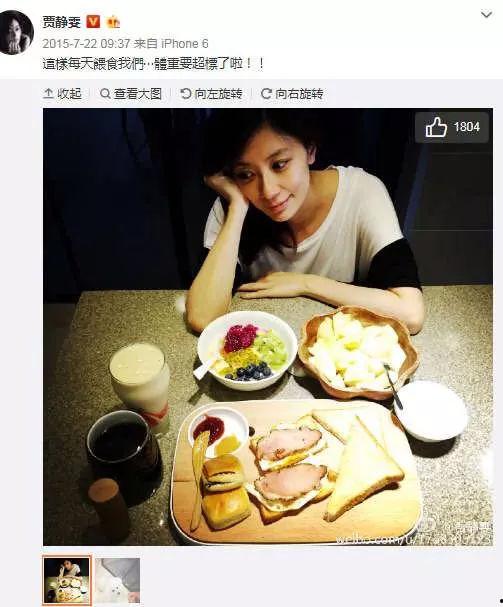Like the photo using thumbs-up icon

pyautogui.click(x=436, y=127)
